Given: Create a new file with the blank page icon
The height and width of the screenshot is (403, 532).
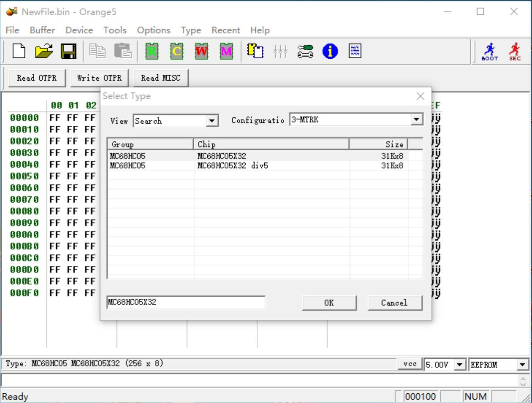Looking at the screenshot, I should [19, 52].
